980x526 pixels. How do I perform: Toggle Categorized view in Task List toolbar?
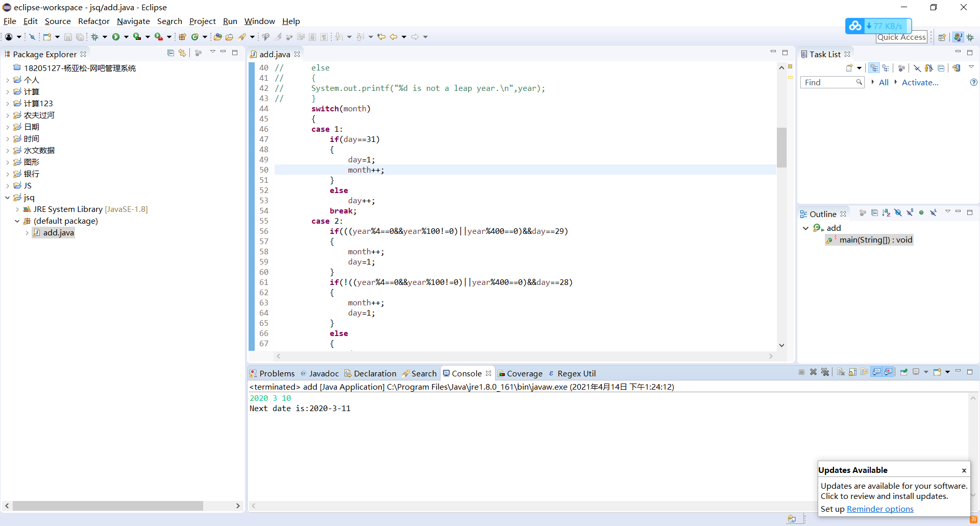tap(874, 68)
